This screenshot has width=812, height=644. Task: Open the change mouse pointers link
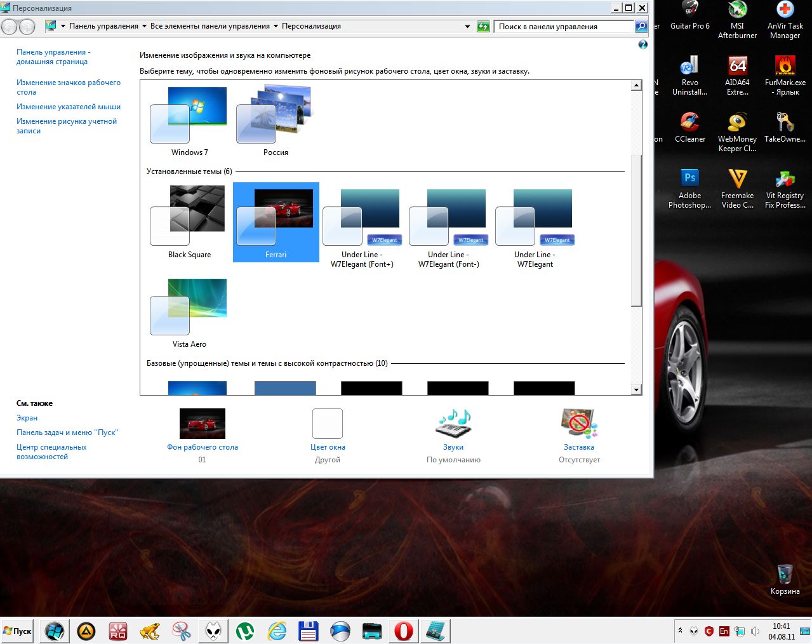69,107
